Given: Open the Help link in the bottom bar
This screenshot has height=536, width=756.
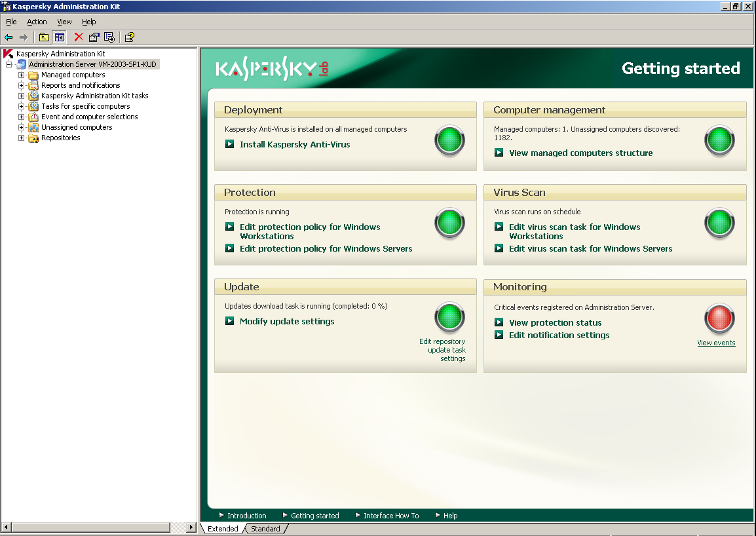Looking at the screenshot, I should pyautogui.click(x=450, y=515).
